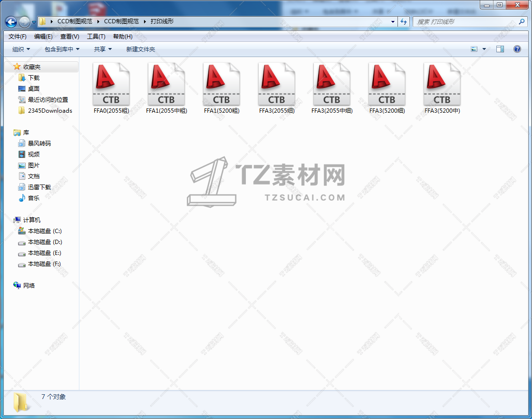Navigate to first CCD制图规范 breadcrumb

point(75,21)
